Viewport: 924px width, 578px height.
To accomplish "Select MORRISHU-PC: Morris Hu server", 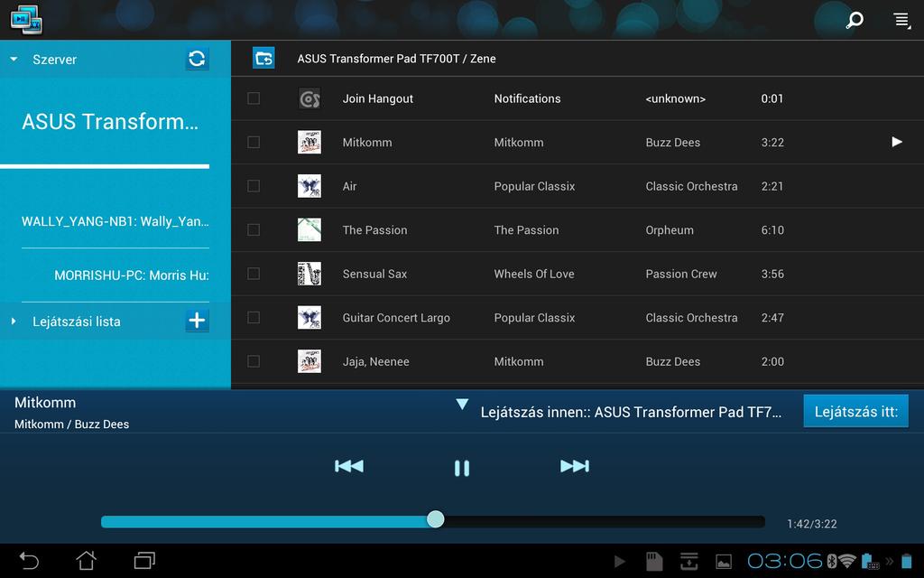I will [132, 275].
